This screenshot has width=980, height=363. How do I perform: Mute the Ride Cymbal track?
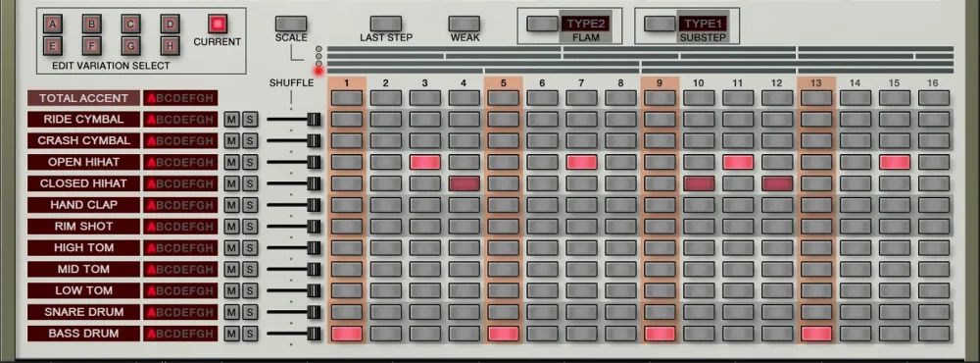click(x=232, y=120)
